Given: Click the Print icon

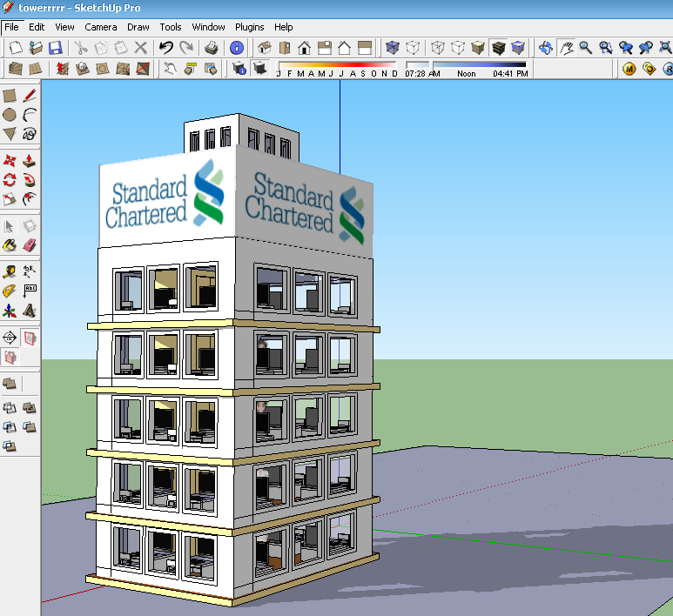Looking at the screenshot, I should (212, 48).
